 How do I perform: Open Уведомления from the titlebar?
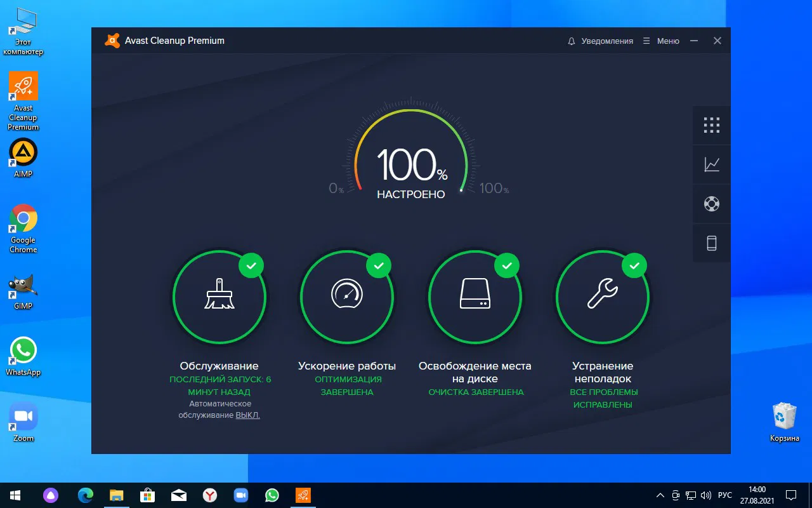606,40
